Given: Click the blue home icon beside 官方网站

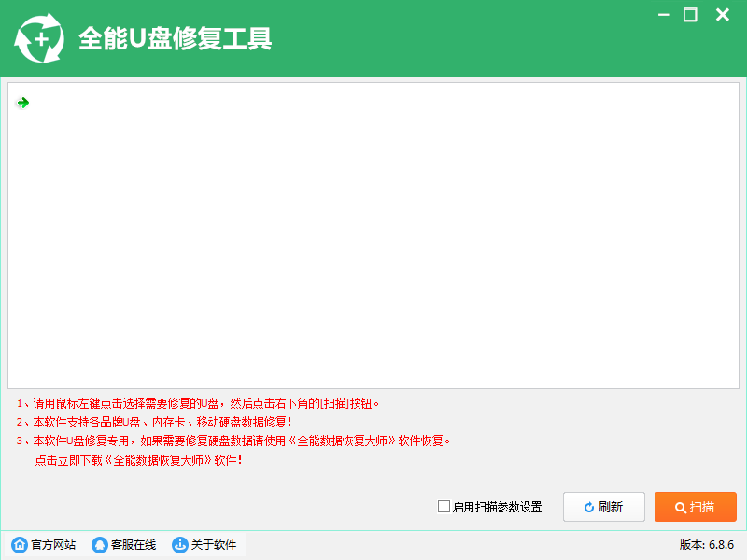Looking at the screenshot, I should 20,544.
